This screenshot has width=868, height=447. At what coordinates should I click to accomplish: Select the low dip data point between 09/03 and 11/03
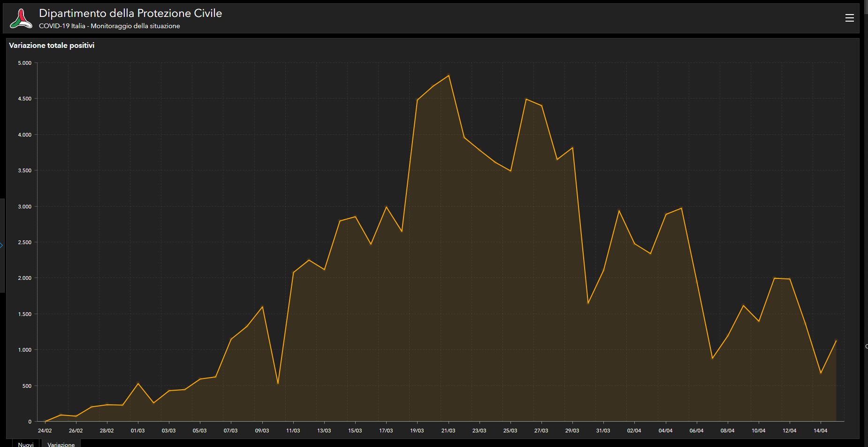click(x=278, y=384)
